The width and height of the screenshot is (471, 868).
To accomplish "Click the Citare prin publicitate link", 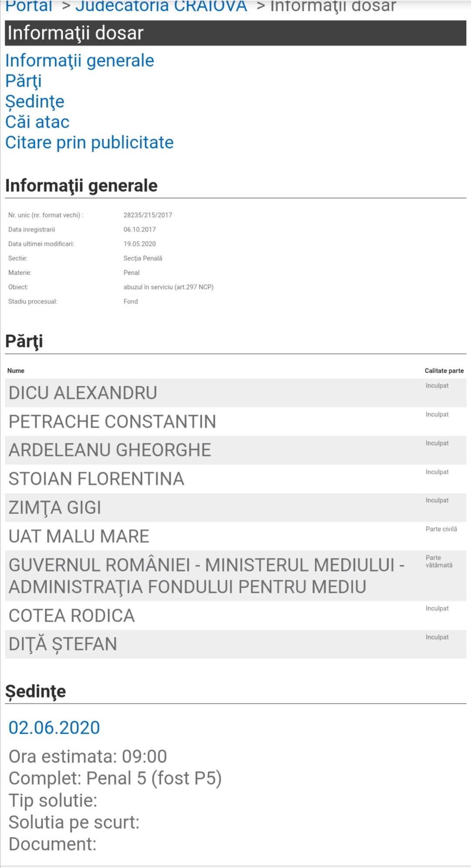I will coord(89,143).
